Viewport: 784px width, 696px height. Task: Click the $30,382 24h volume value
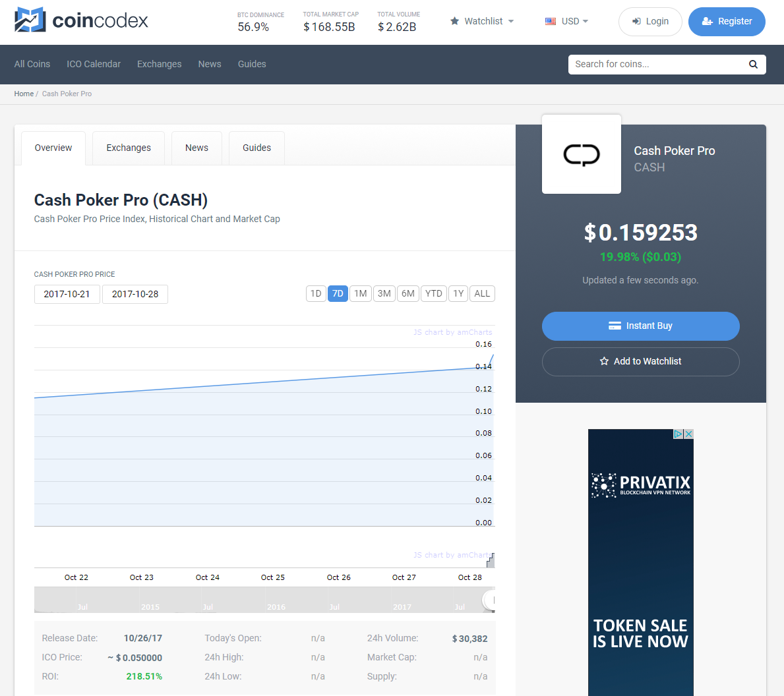click(469, 639)
